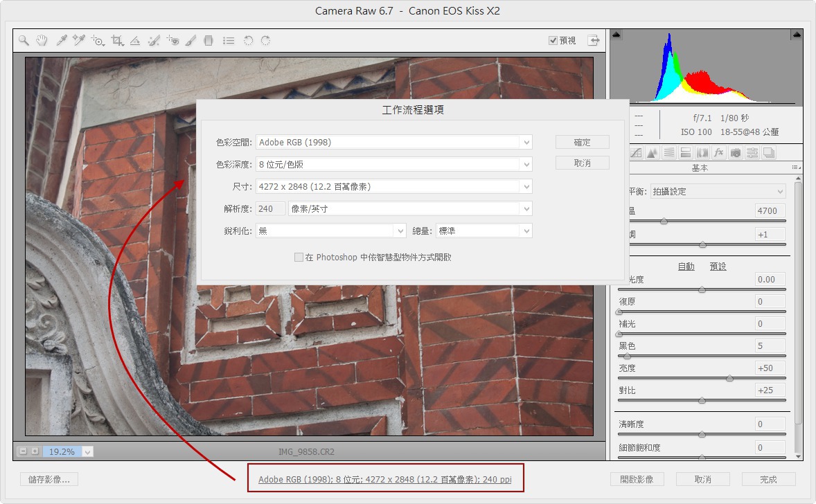Zoom in with the plus button
Screen dimensions: 816x504
tap(35, 451)
